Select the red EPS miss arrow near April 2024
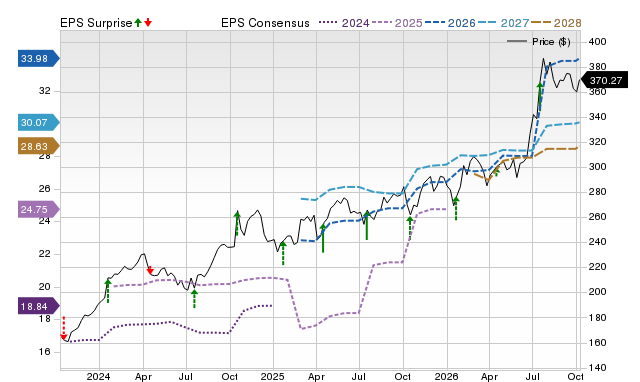640x382 pixels. point(150,270)
